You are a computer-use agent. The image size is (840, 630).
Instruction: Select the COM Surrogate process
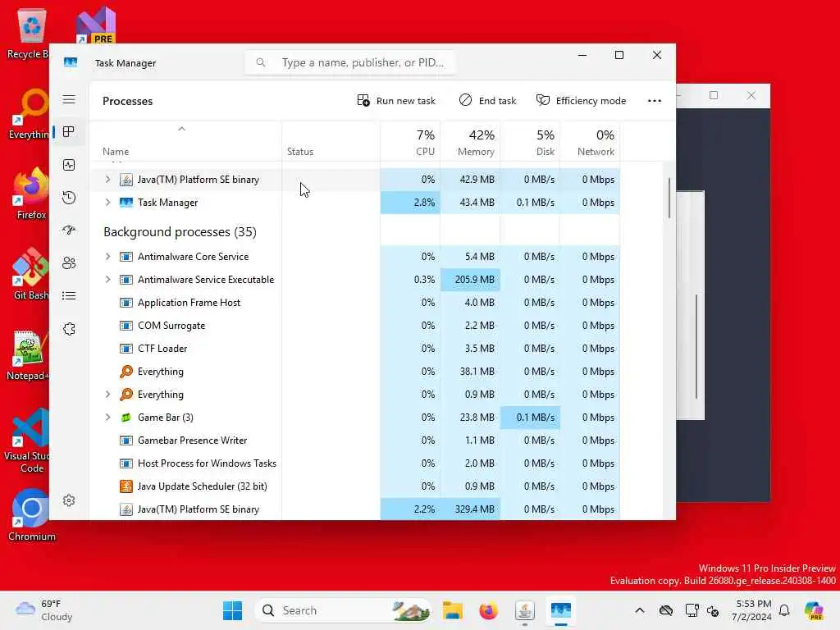click(354, 326)
